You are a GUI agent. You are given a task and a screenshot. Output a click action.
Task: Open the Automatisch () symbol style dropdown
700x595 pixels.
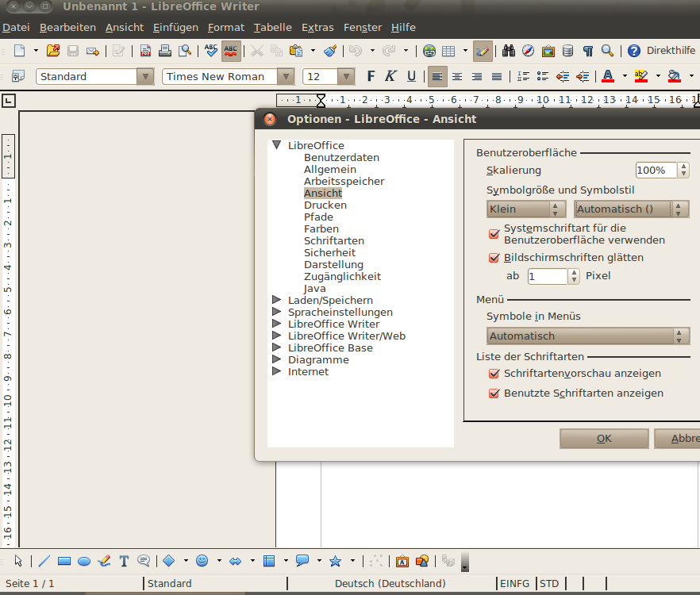tap(631, 209)
